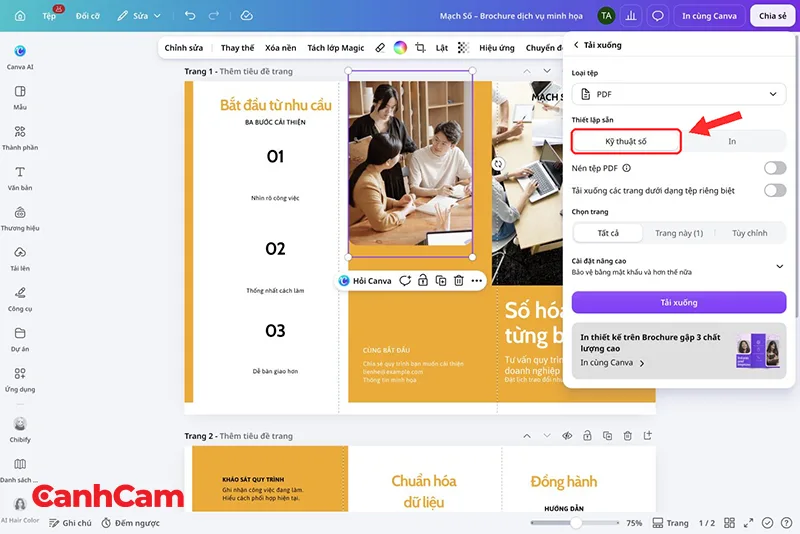Image resolution: width=800 pixels, height=534 pixels.
Task: Open the Văn bản text panel
Action: [20, 178]
